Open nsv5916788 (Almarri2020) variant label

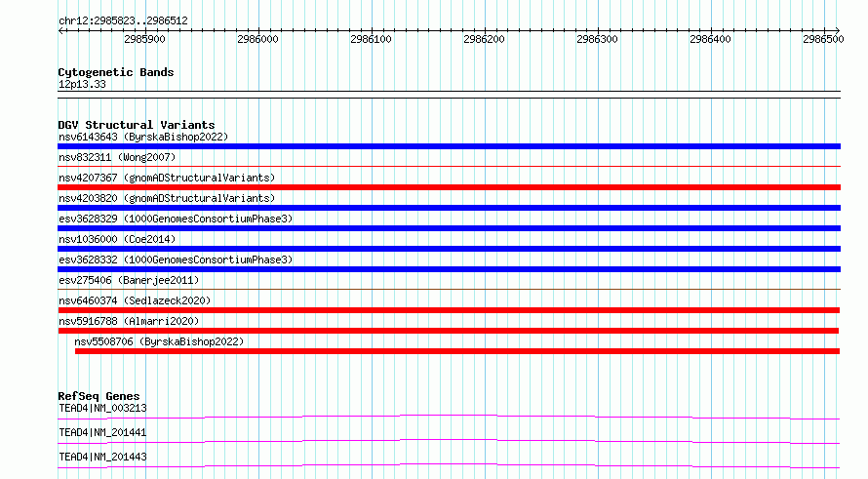(129, 321)
